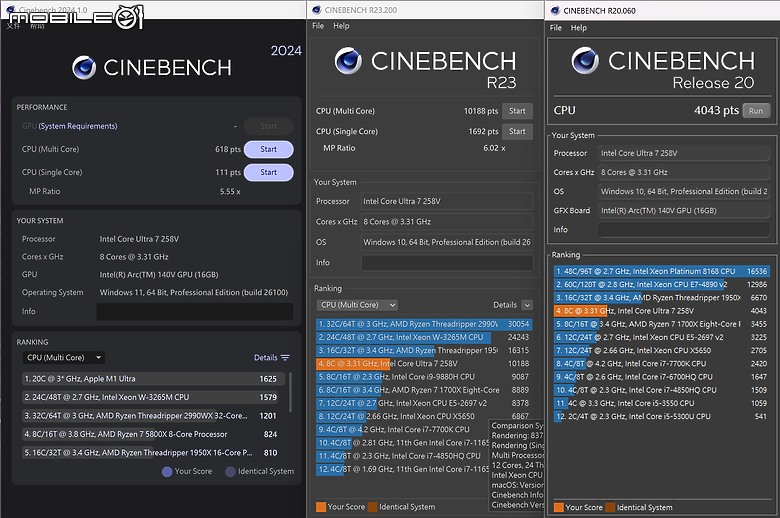Select Ryzen 7 1700X row scoring 8889
The width and height of the screenshot is (780, 518).
[424, 390]
